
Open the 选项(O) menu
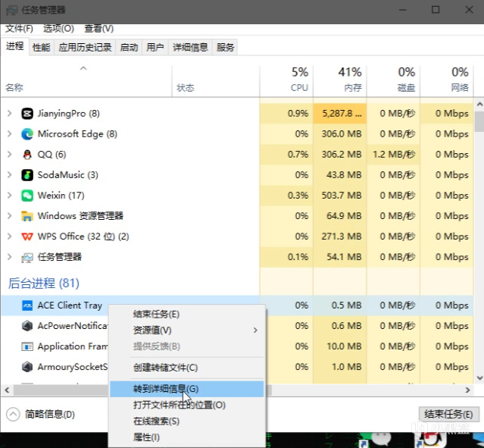58,29
